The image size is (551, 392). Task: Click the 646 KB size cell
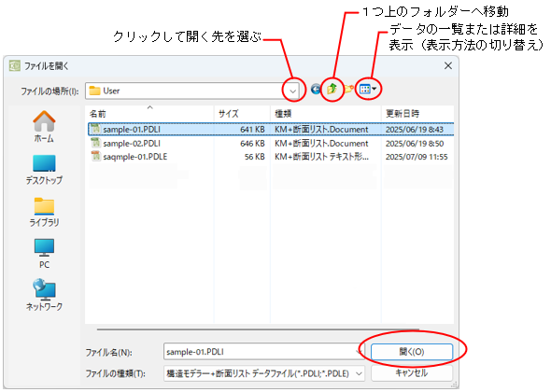click(252, 144)
